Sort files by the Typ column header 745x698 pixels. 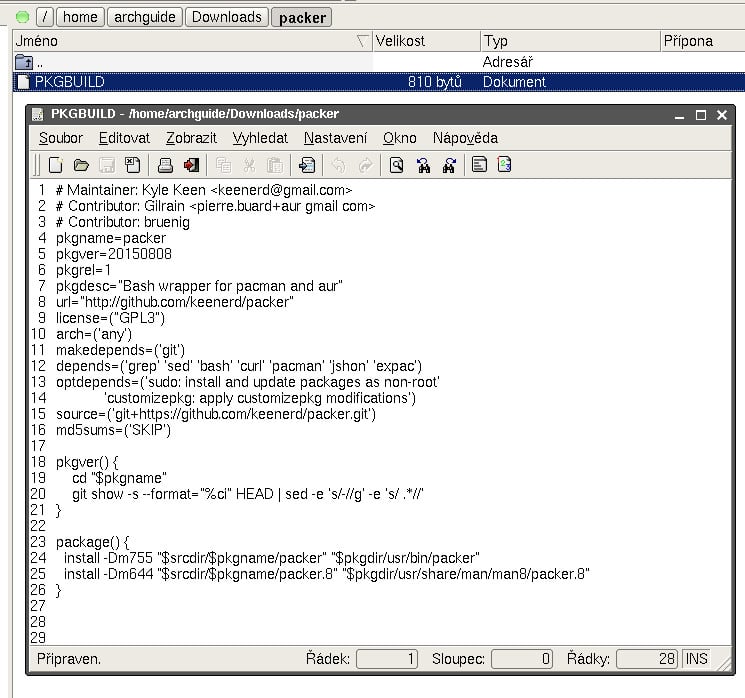tap(570, 41)
